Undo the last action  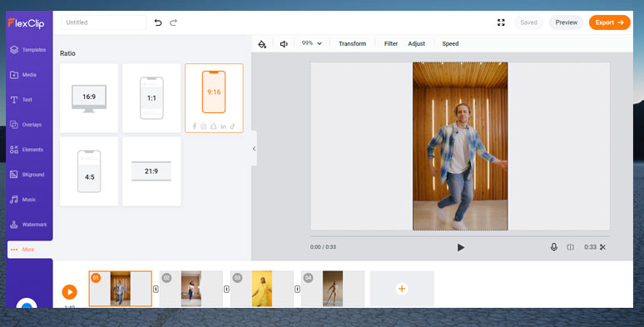click(x=158, y=22)
